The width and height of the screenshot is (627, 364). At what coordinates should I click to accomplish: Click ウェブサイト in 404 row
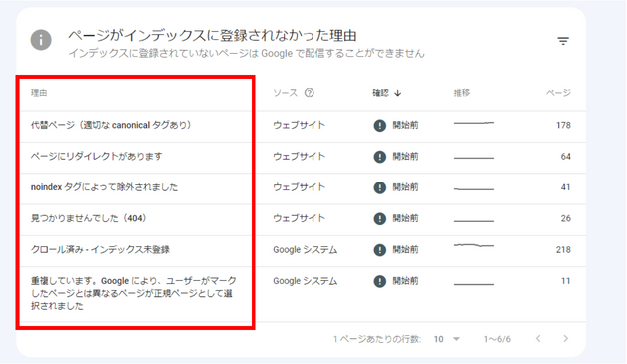(300, 218)
